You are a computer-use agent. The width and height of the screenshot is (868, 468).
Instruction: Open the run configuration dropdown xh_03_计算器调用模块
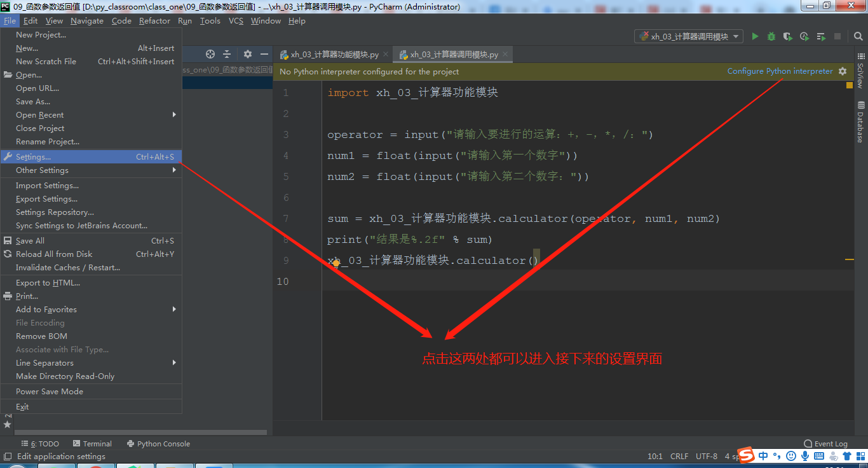689,36
